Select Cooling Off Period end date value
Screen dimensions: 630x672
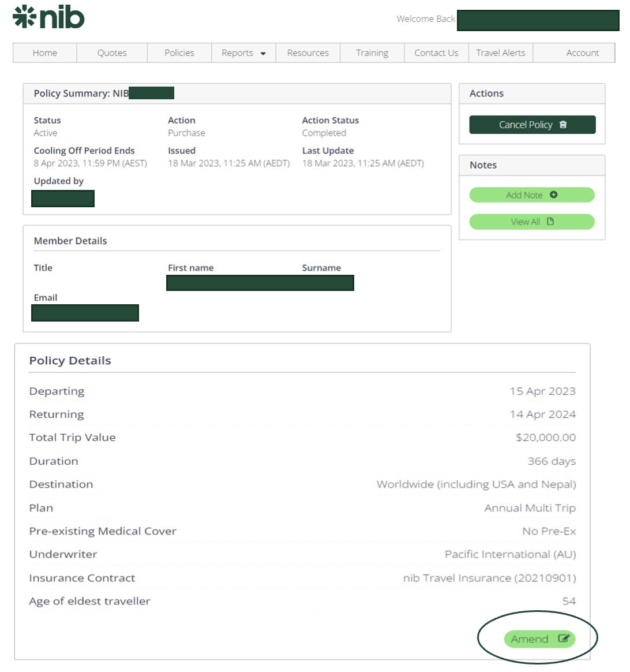[x=91, y=163]
